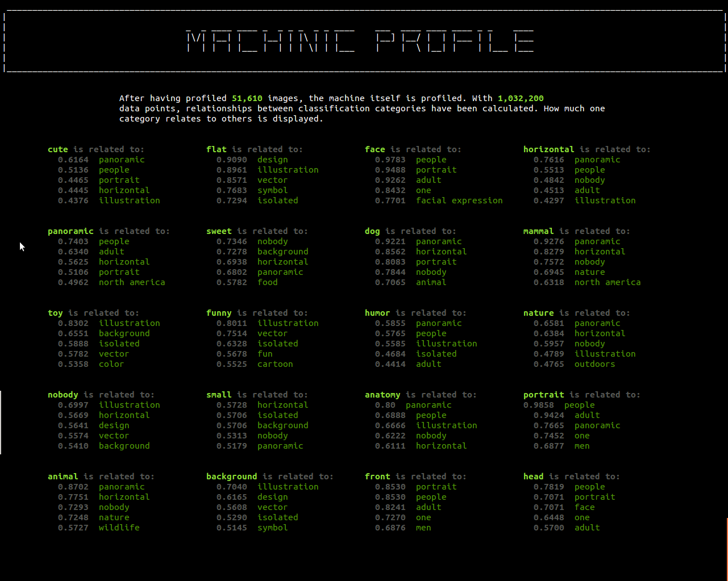Click the bold 'horizontal' heading in the top row
The image size is (728, 581).
(549, 149)
